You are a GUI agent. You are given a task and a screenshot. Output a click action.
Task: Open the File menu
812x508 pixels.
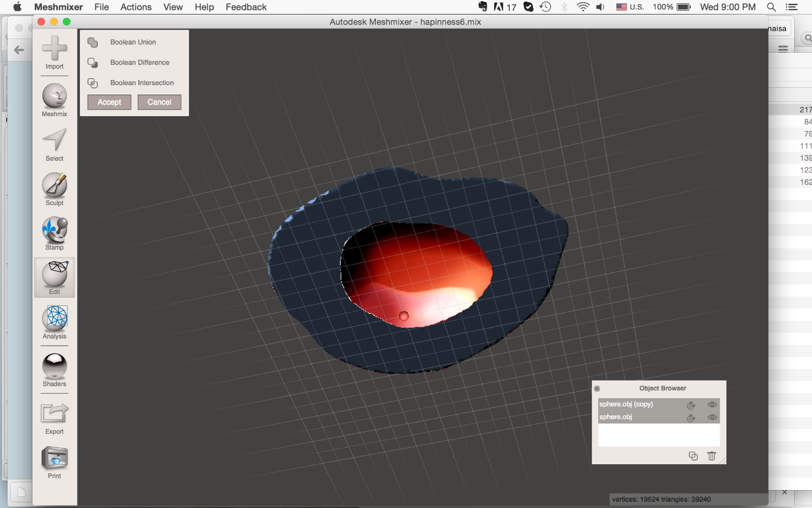click(x=101, y=7)
